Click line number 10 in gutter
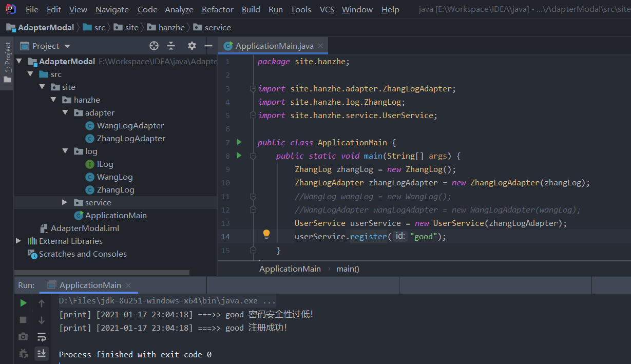Viewport: 631px width, 364px height. coord(225,183)
